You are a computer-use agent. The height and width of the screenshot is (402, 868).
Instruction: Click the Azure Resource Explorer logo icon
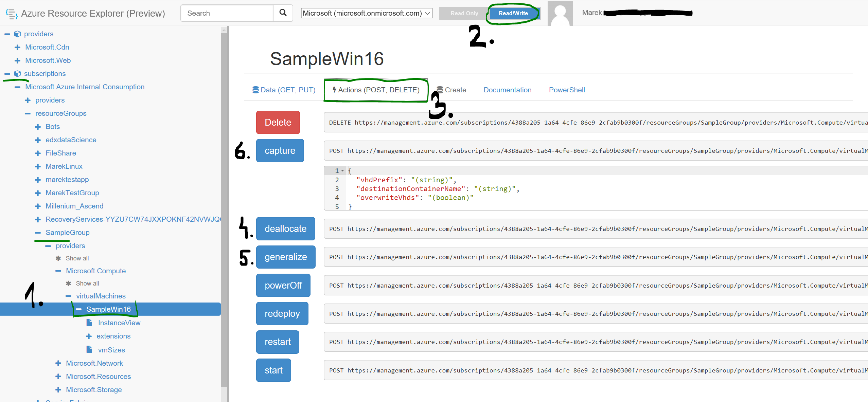click(12, 14)
